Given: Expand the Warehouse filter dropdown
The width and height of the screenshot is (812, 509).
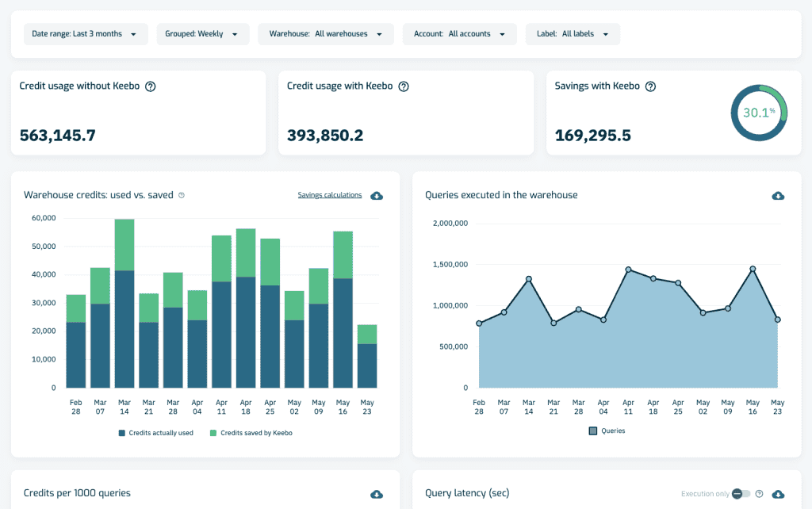Looking at the screenshot, I should 326,34.
